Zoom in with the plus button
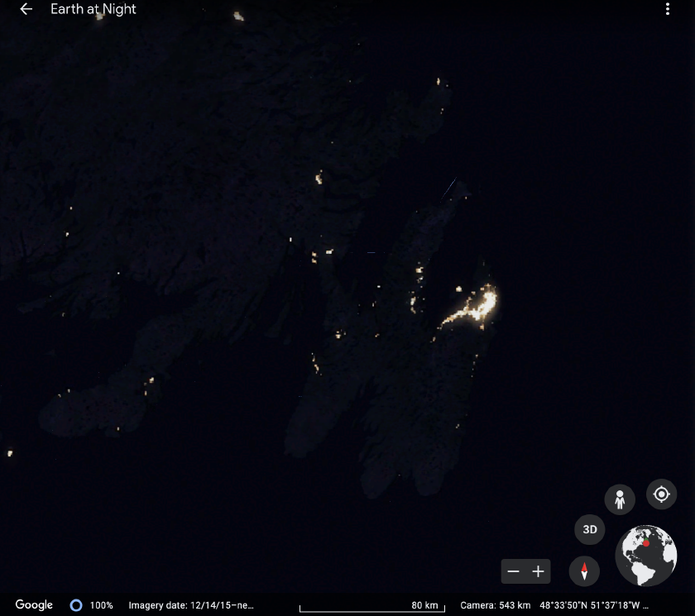The image size is (695, 616). (x=539, y=571)
